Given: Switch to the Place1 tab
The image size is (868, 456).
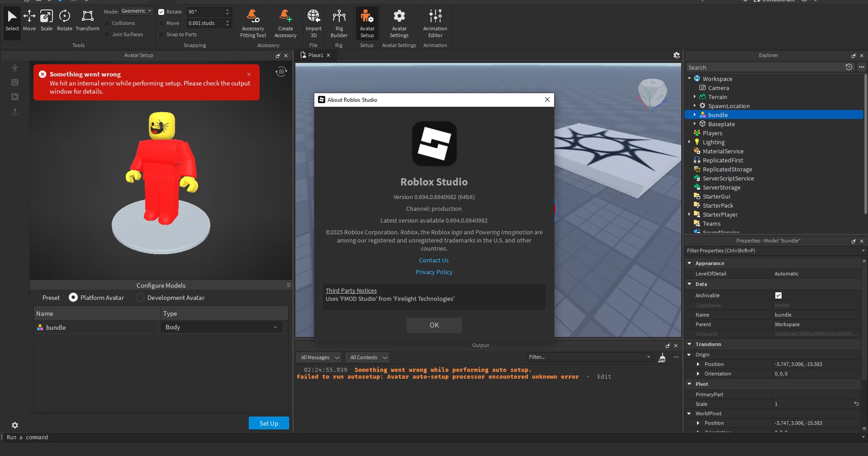Looking at the screenshot, I should coord(315,55).
